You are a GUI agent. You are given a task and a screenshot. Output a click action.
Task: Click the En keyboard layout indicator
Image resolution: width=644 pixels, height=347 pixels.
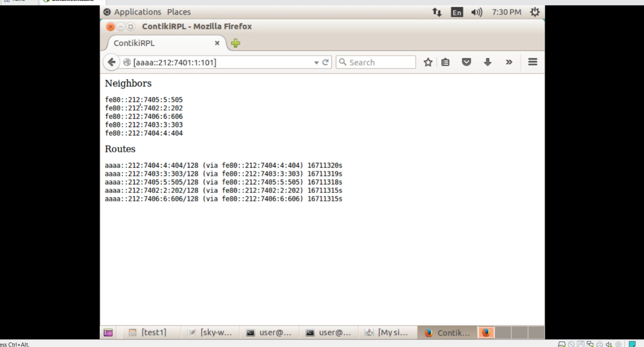[457, 12]
